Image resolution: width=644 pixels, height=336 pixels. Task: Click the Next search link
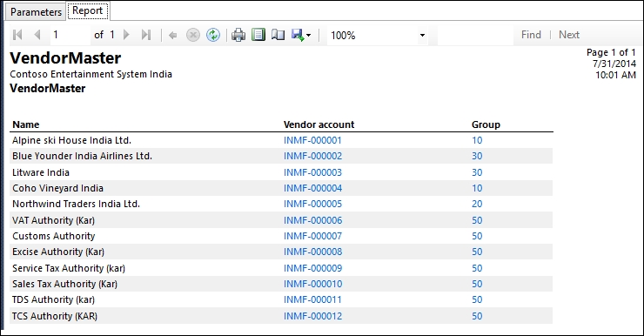569,35
